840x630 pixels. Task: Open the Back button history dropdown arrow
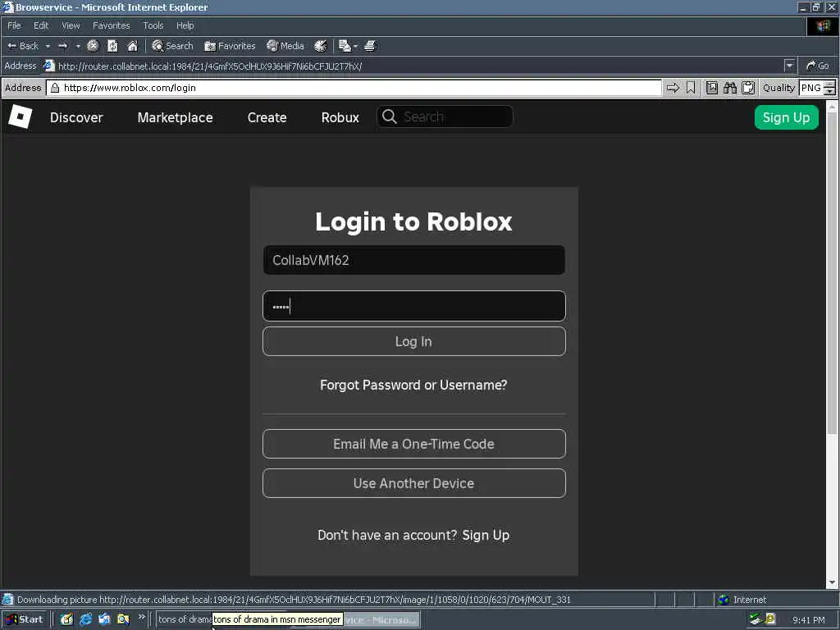pos(48,46)
